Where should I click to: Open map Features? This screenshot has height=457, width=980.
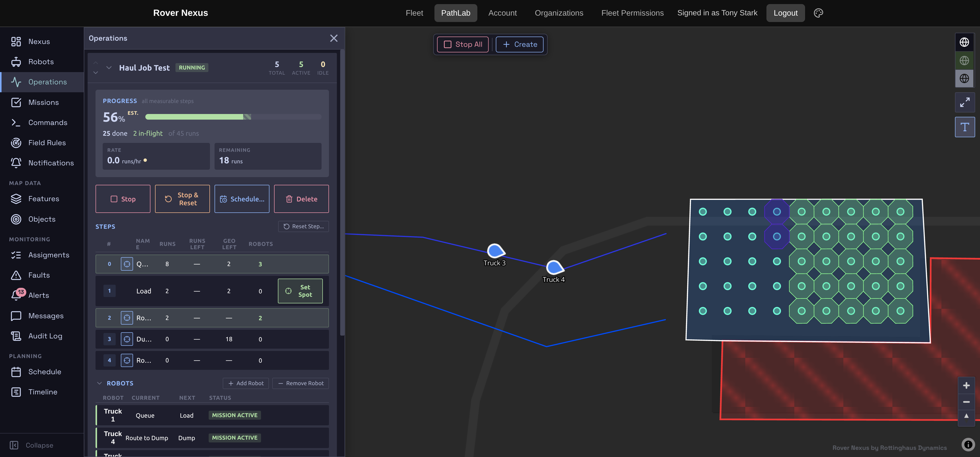click(x=42, y=198)
